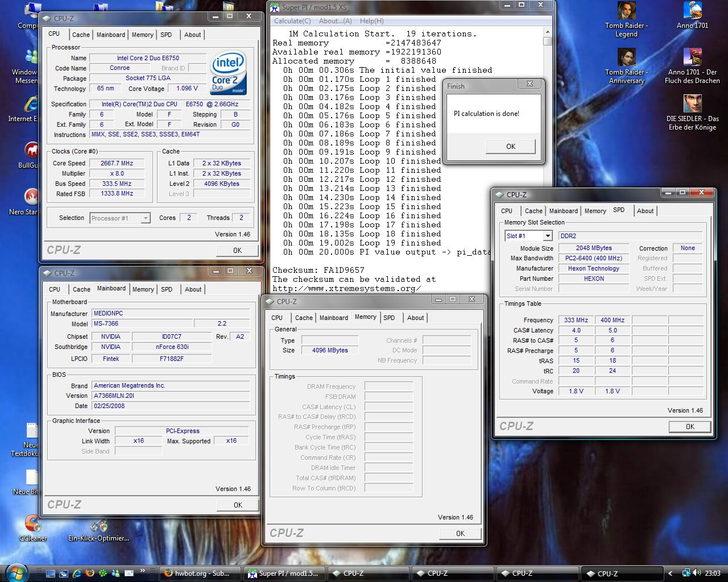This screenshot has height=582, width=728.
Task: Launch Windows Mail from quick launch
Action: pos(130,573)
